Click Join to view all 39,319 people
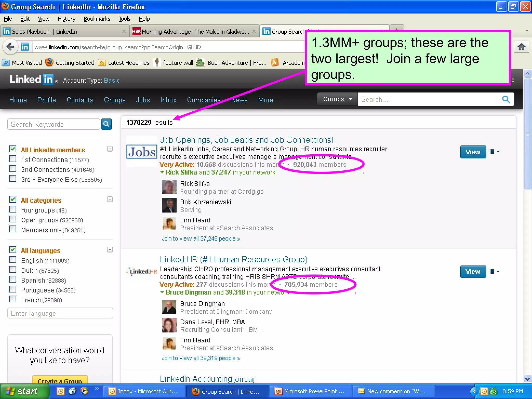Screen dimensions: 532x399 coord(201,358)
